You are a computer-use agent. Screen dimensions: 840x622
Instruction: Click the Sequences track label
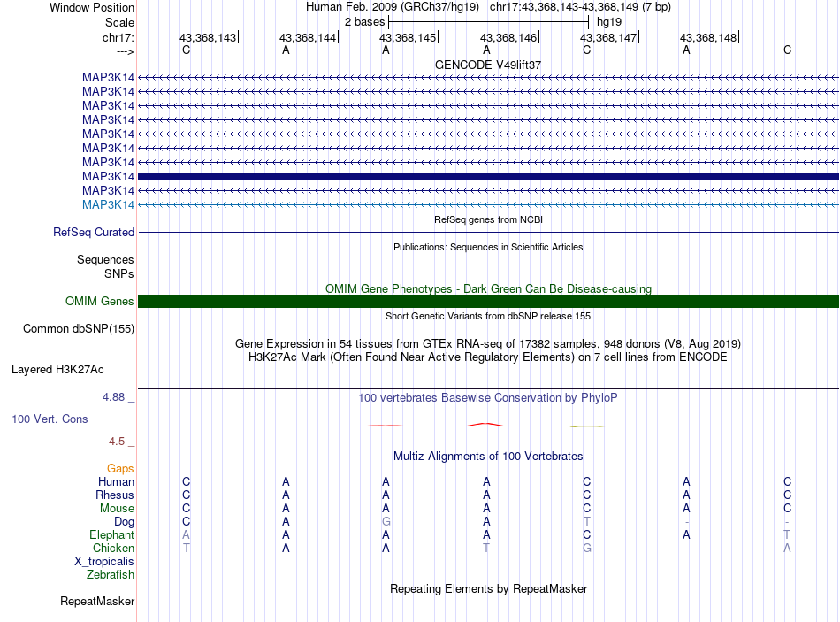click(105, 259)
